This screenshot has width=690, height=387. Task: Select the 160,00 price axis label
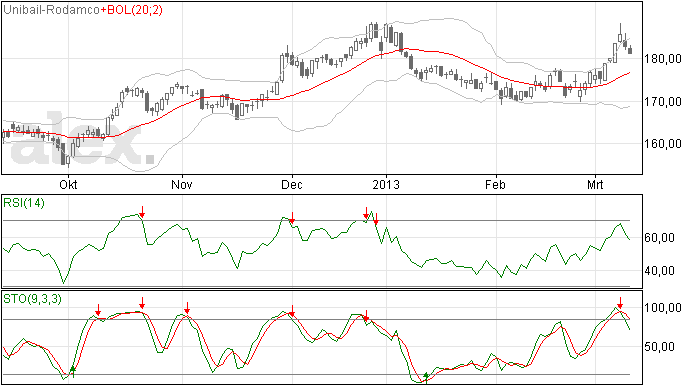tap(663, 144)
